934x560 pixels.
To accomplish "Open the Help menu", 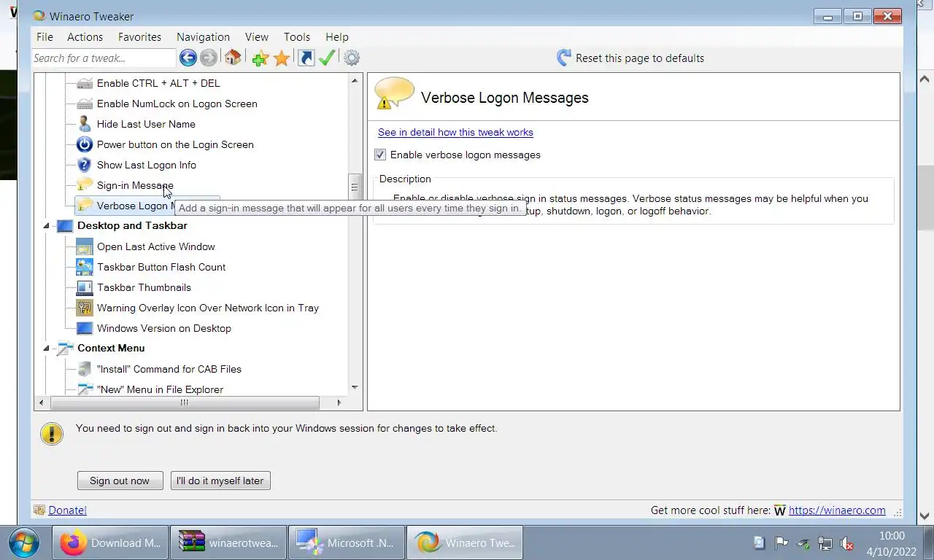I will pyautogui.click(x=337, y=37).
